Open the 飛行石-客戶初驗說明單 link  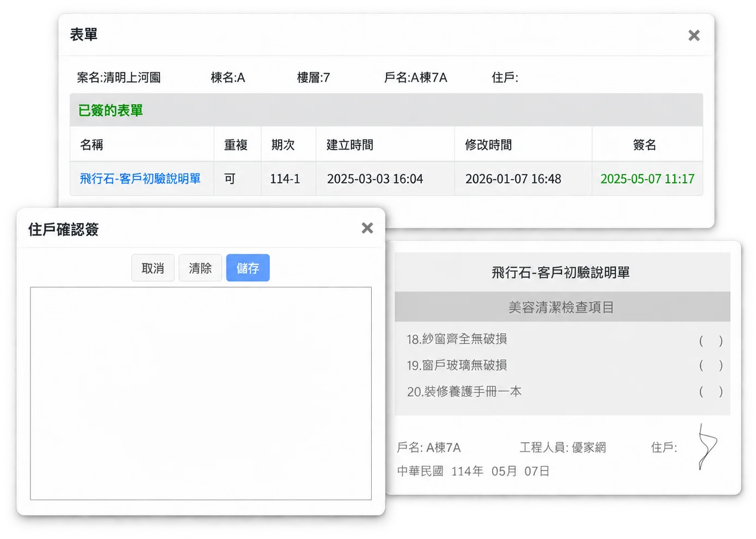point(140,178)
